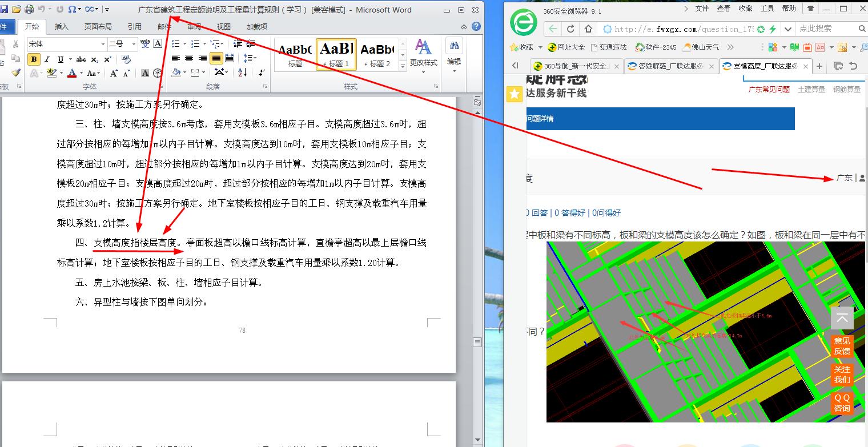Click the character shading A icon
This screenshot has width=868, height=447.
pyautogui.click(x=145, y=73)
